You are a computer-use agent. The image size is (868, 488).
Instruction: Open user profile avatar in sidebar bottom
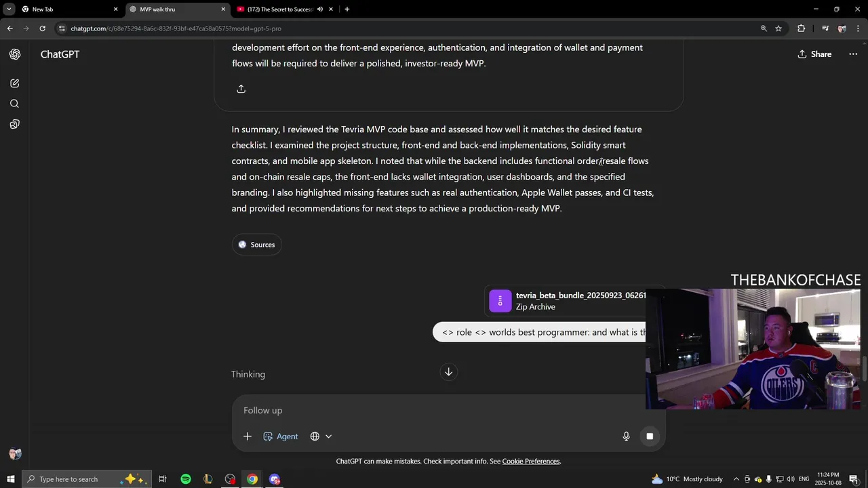tap(15, 454)
